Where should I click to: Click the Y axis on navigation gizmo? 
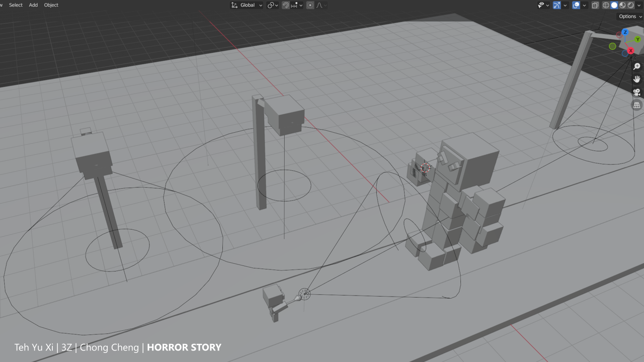pyautogui.click(x=637, y=39)
